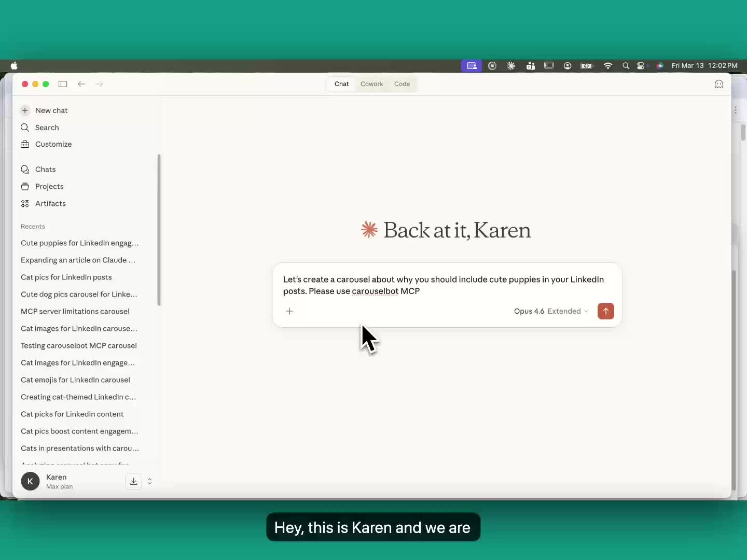Click the battery icon in menu bar

click(587, 66)
